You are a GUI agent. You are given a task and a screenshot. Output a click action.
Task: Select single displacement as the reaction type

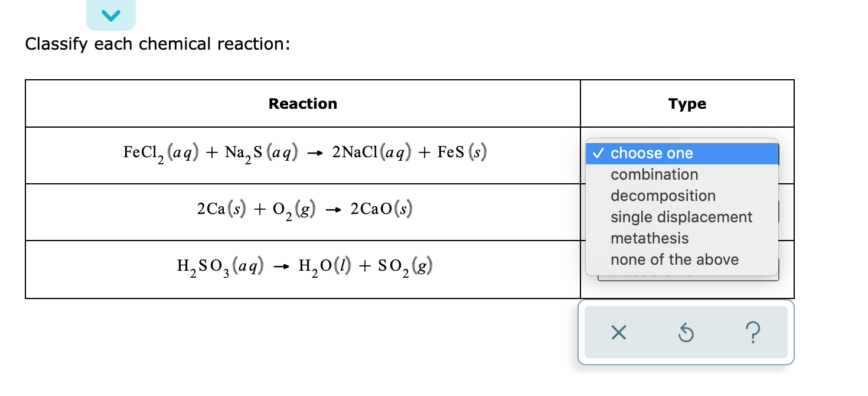(x=681, y=217)
